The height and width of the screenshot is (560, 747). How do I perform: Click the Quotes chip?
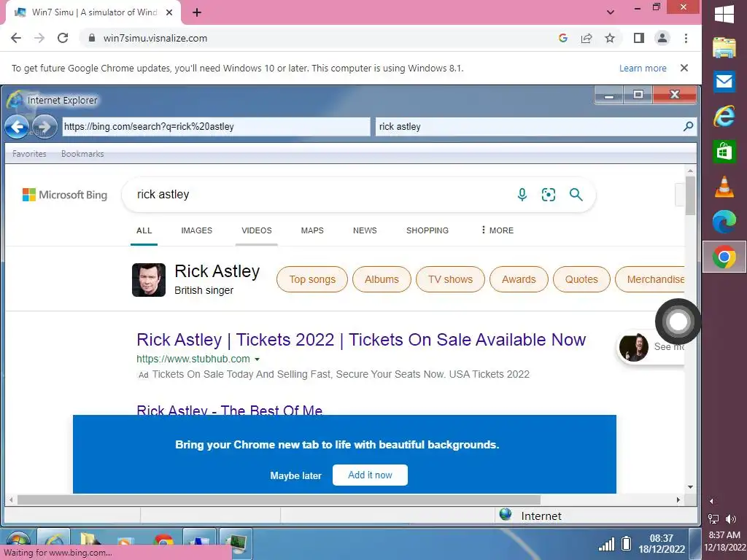coord(581,279)
